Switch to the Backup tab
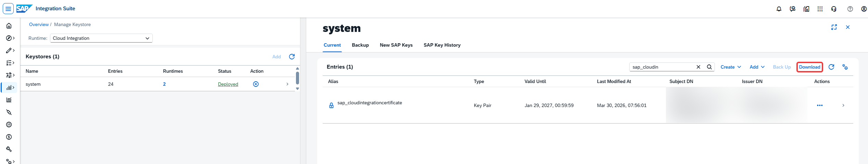The height and width of the screenshot is (164, 868). (x=360, y=45)
